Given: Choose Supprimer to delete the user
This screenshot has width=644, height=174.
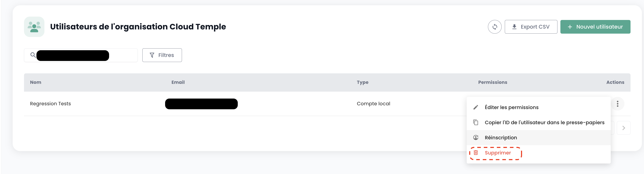Looking at the screenshot, I should (497, 153).
